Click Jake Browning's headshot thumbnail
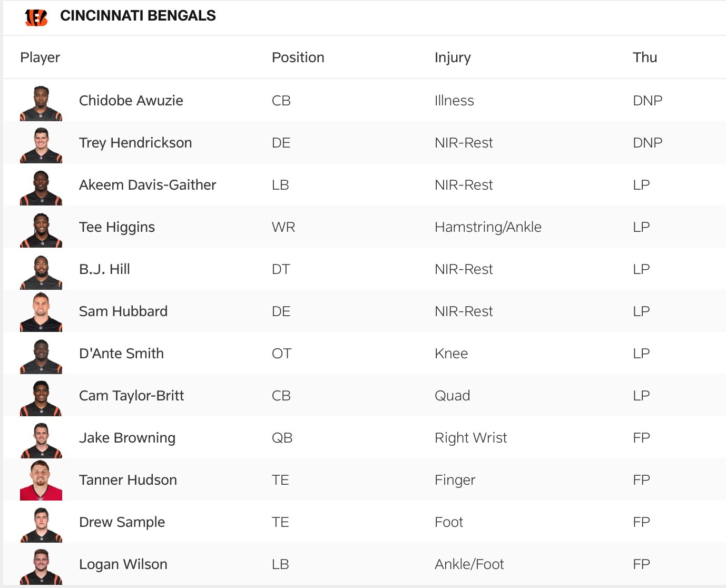 (x=41, y=440)
